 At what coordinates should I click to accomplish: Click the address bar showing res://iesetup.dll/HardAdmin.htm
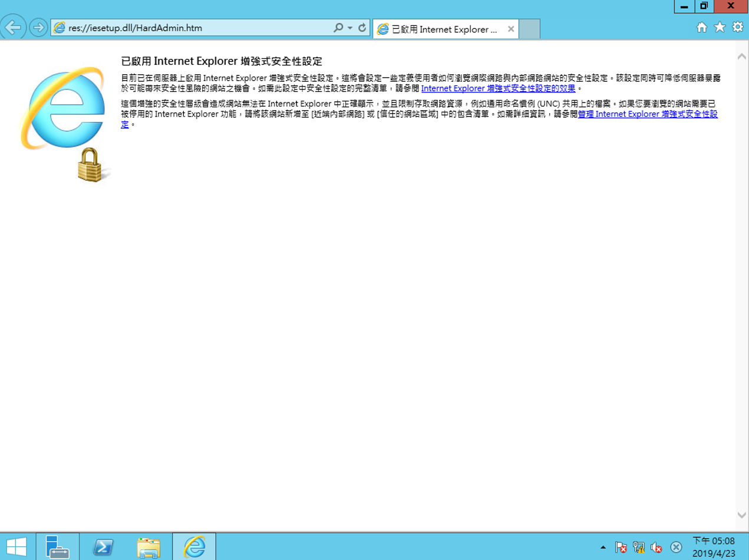tap(192, 28)
